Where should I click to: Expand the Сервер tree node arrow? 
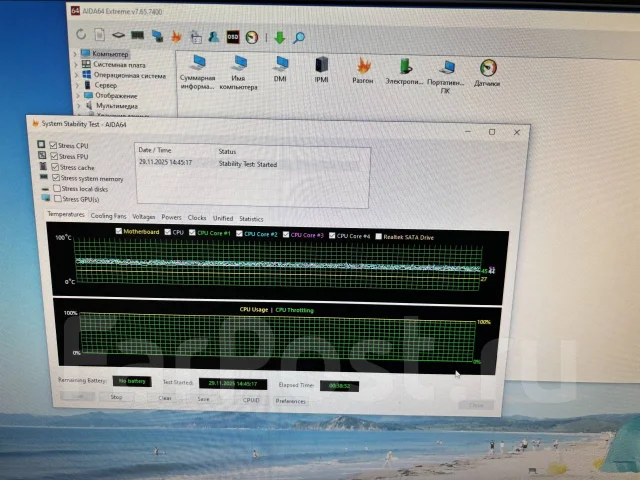(x=78, y=85)
